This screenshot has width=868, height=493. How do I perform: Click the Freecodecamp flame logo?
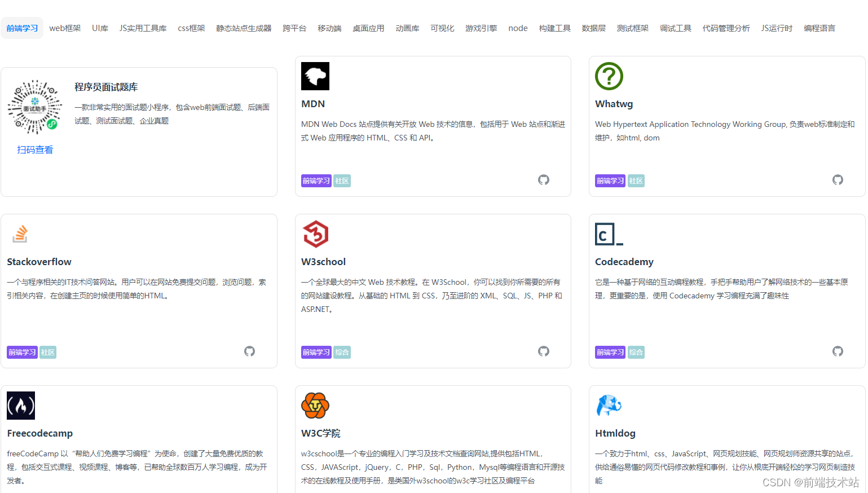click(21, 406)
